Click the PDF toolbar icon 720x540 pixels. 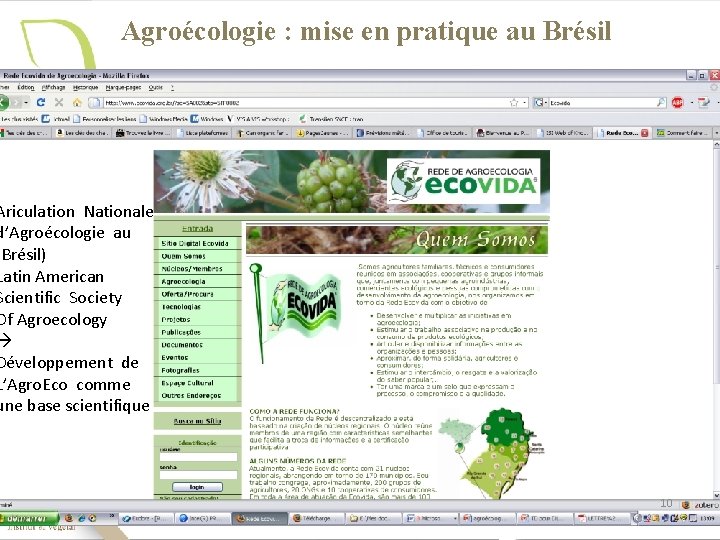703,103
